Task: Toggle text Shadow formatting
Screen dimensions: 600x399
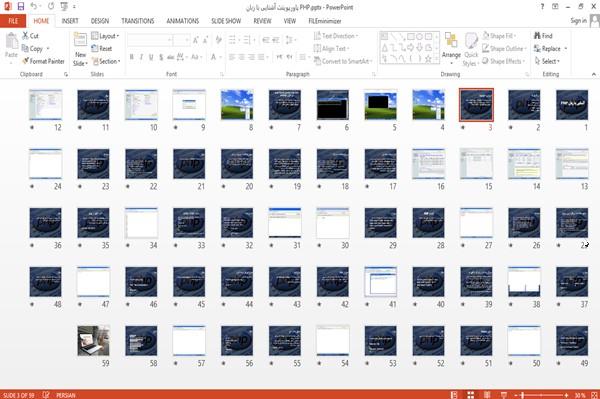Action: point(161,57)
